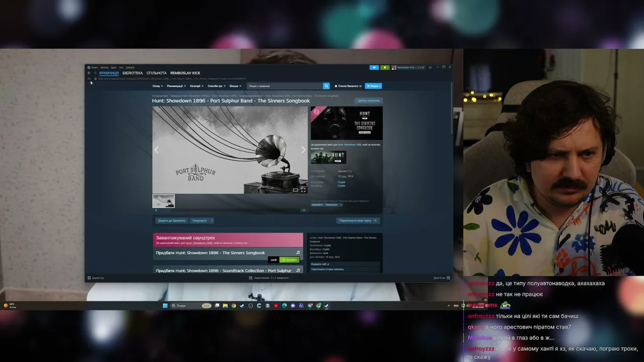Expand the add-tags plus button
The image size is (644, 362).
pos(341,205)
